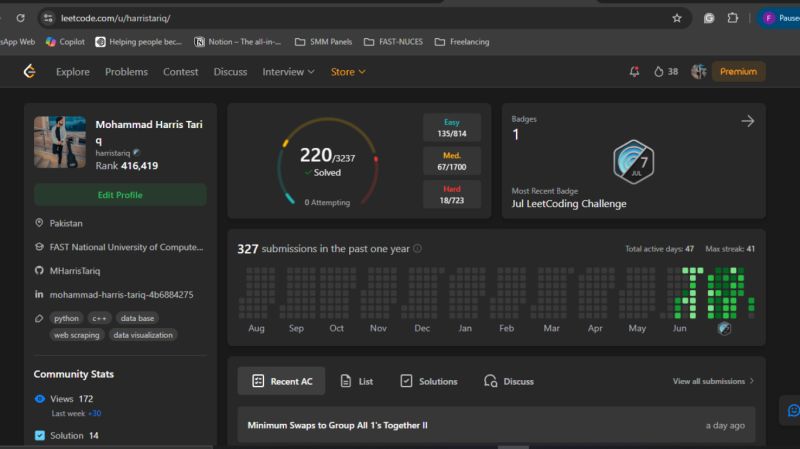Click the LinkedIn icon in the profile sidebar

[x=39, y=294]
